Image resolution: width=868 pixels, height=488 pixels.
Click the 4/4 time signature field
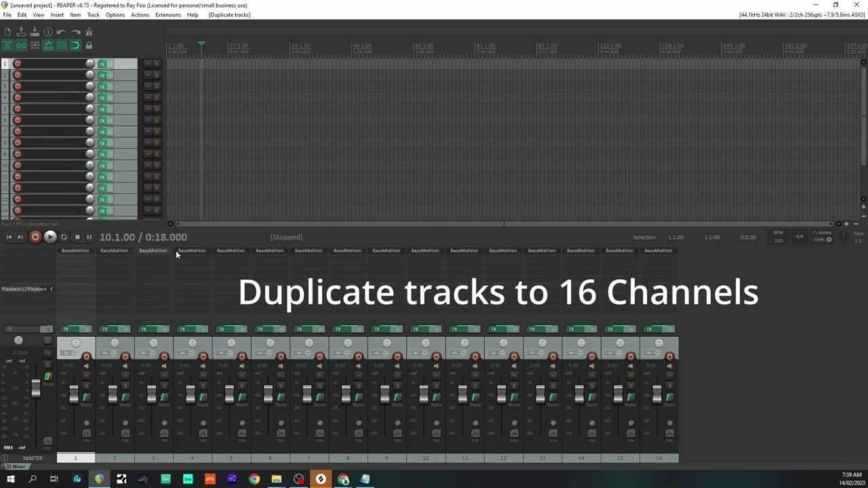coord(800,237)
